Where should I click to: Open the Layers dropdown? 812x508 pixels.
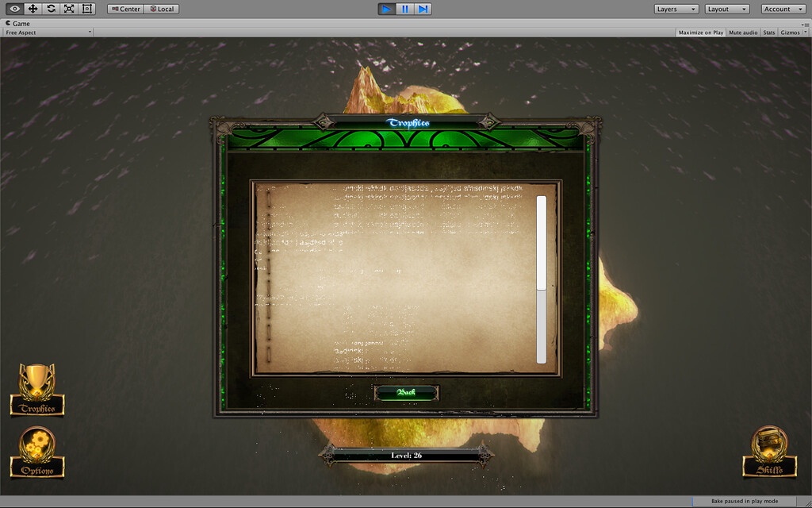[675, 9]
